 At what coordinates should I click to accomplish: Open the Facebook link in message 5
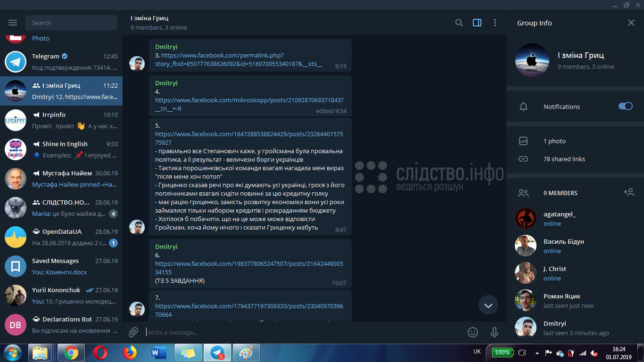tap(249, 138)
